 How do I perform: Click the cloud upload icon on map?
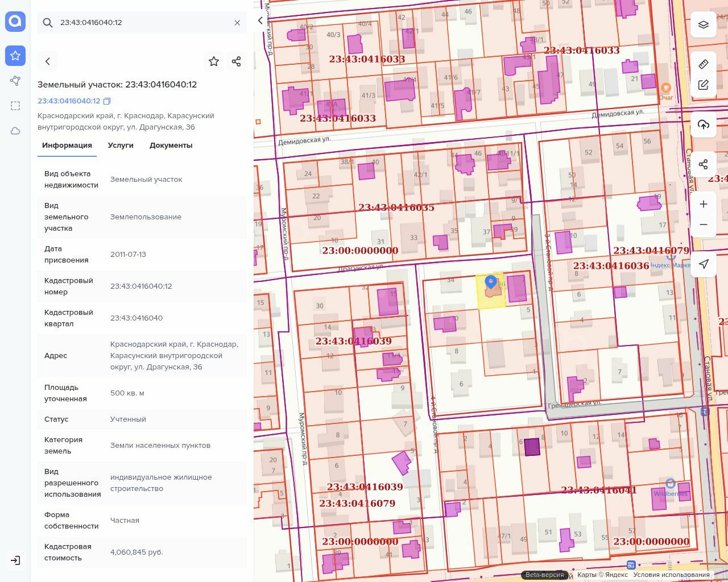pos(704,124)
